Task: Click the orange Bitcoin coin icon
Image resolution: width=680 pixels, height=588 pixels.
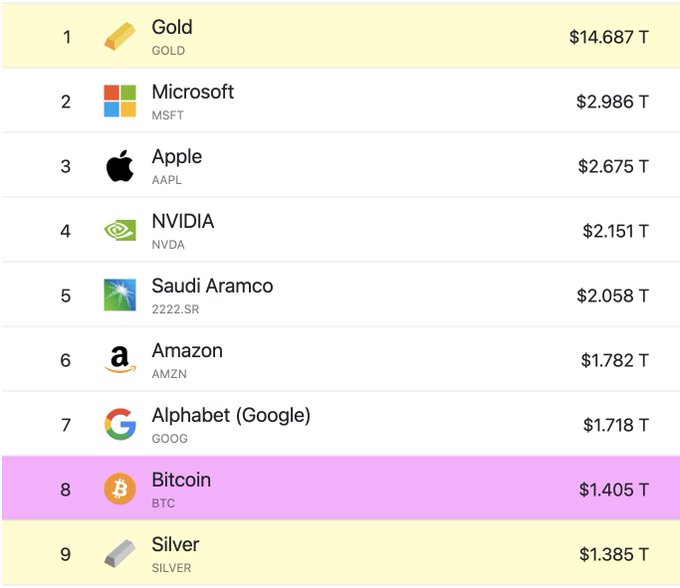Action: point(120,489)
